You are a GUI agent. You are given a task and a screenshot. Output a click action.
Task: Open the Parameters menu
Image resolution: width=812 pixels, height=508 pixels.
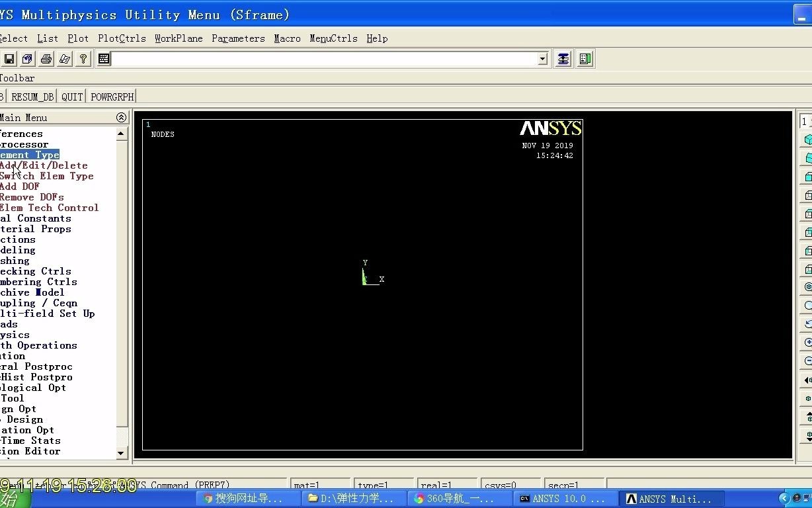[238, 38]
